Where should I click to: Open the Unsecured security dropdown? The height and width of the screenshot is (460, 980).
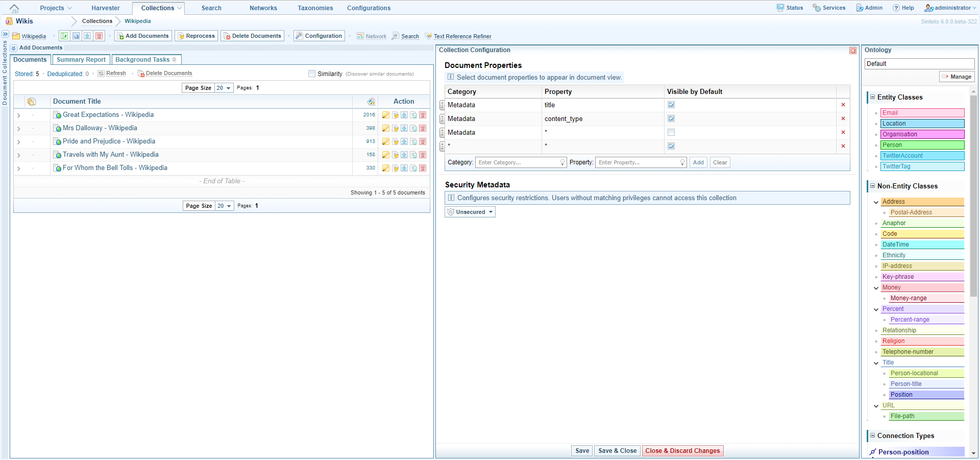click(x=470, y=212)
